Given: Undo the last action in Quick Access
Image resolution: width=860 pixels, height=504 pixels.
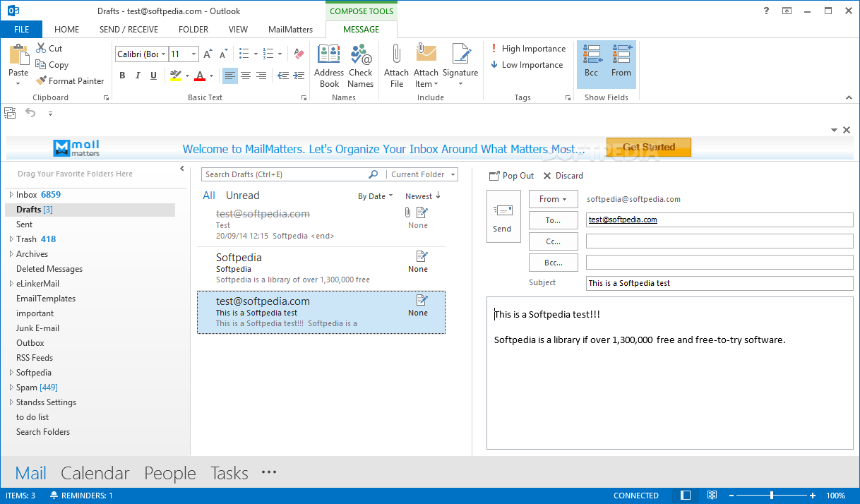Looking at the screenshot, I should [x=30, y=112].
